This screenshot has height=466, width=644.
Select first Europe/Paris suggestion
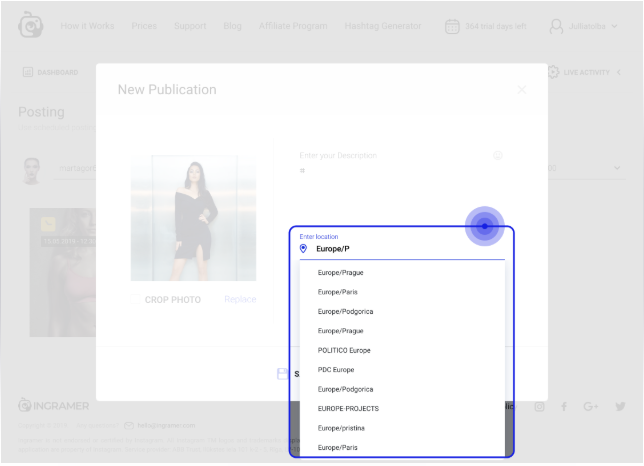pos(338,292)
